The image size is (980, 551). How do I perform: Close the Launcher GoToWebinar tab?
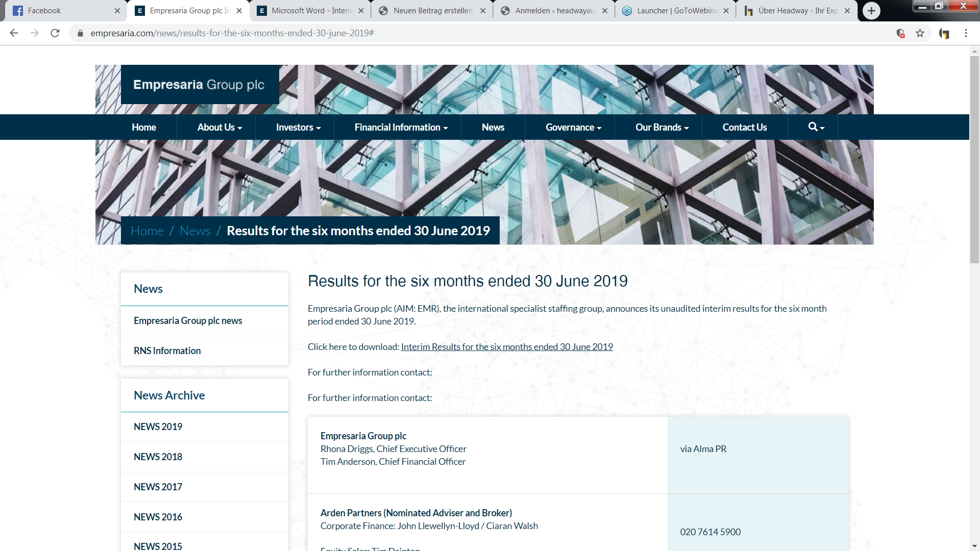[x=726, y=11]
